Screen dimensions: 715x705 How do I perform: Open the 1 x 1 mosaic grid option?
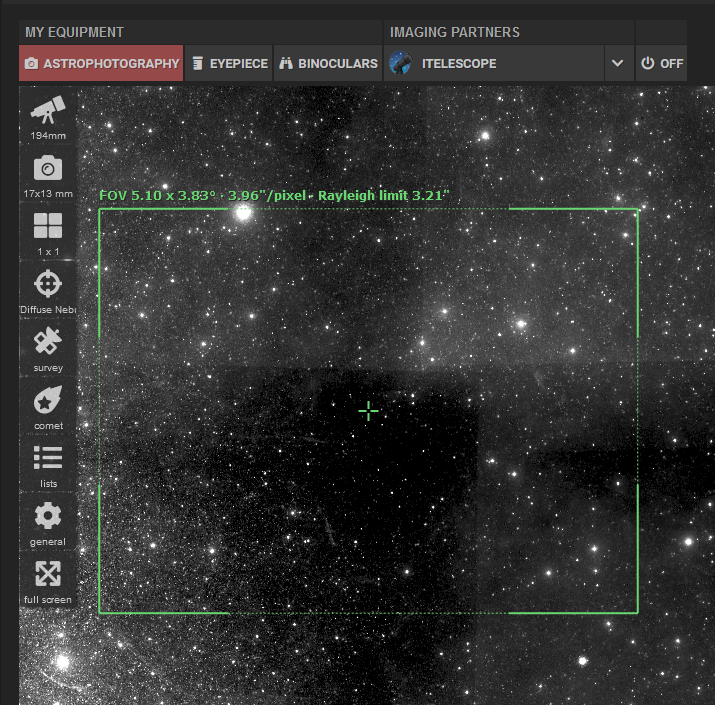coord(48,233)
